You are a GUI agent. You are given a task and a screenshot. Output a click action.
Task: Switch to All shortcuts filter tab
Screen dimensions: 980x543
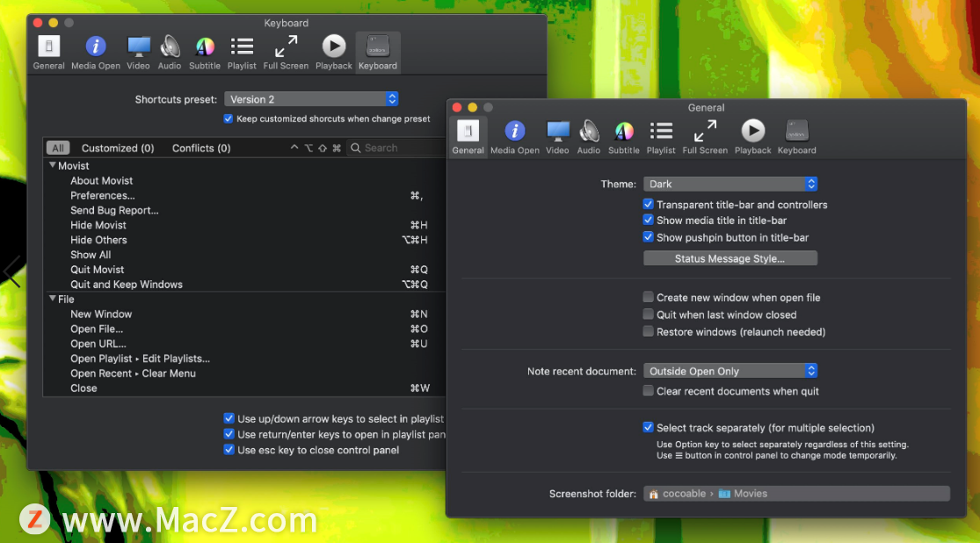click(x=57, y=148)
